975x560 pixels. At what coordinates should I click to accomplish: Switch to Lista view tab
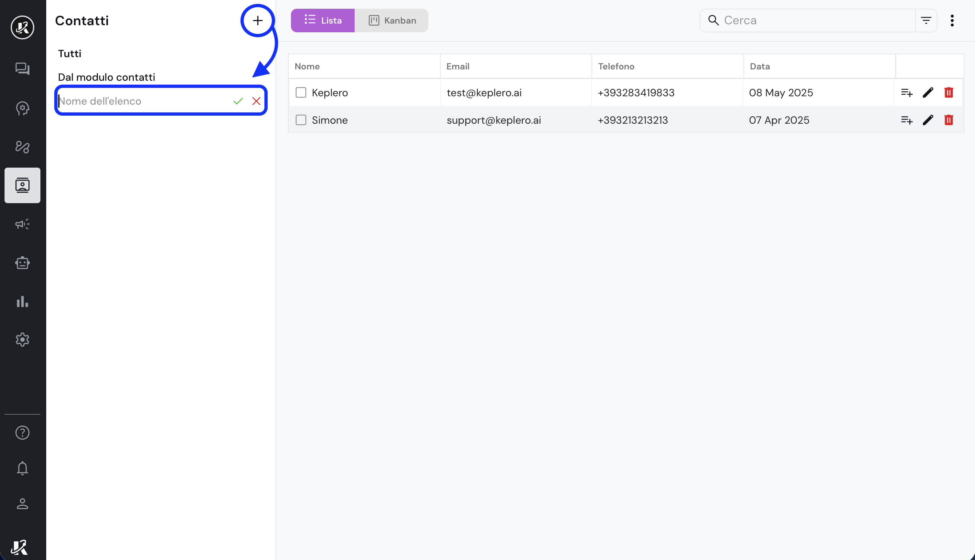click(323, 20)
